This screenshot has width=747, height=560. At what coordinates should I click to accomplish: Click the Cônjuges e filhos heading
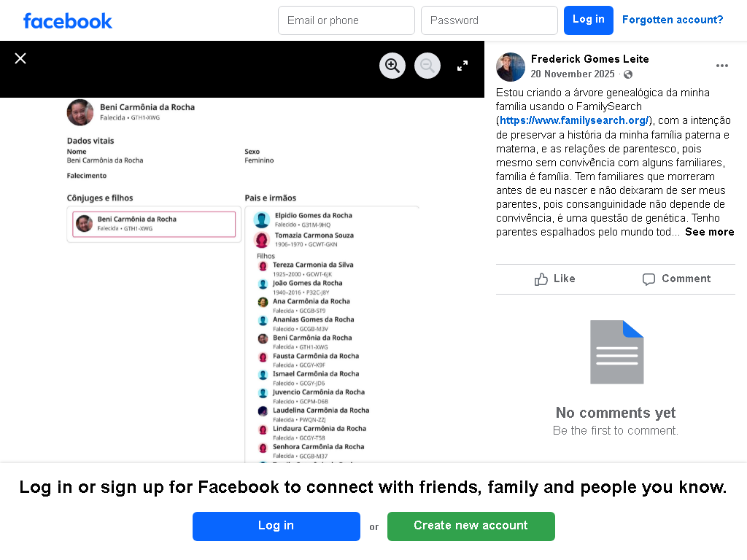tap(100, 198)
